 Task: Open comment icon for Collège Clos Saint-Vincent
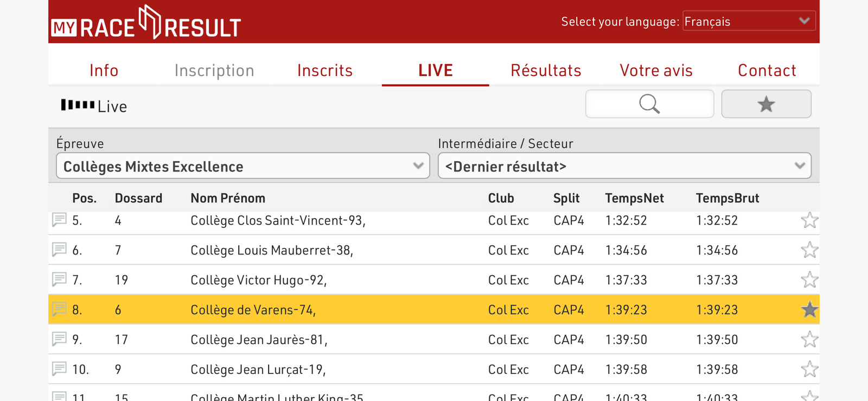click(59, 220)
